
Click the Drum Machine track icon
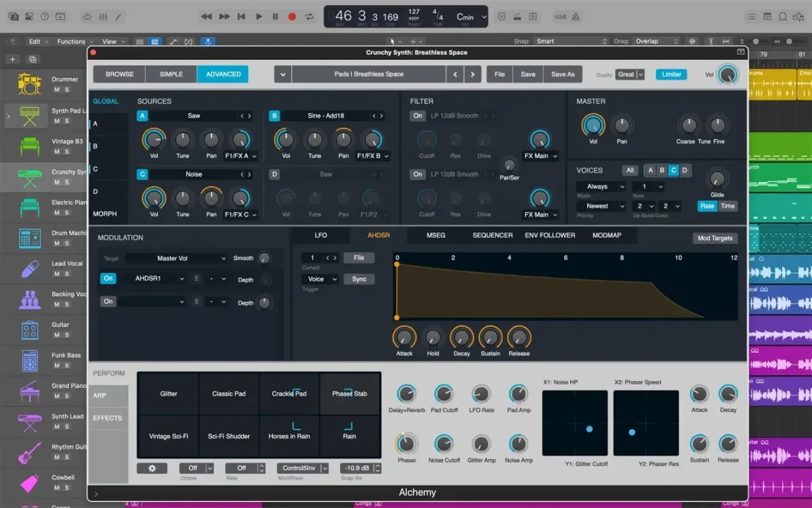tap(30, 238)
